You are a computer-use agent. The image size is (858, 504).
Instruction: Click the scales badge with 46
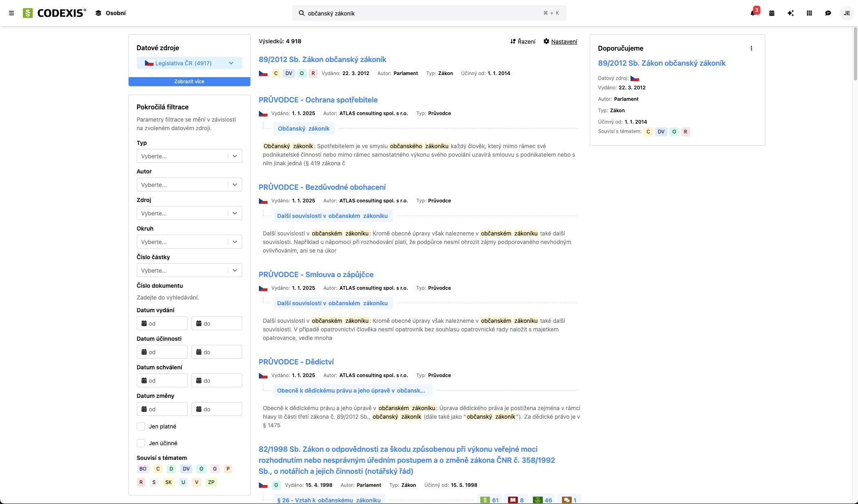[x=543, y=500]
